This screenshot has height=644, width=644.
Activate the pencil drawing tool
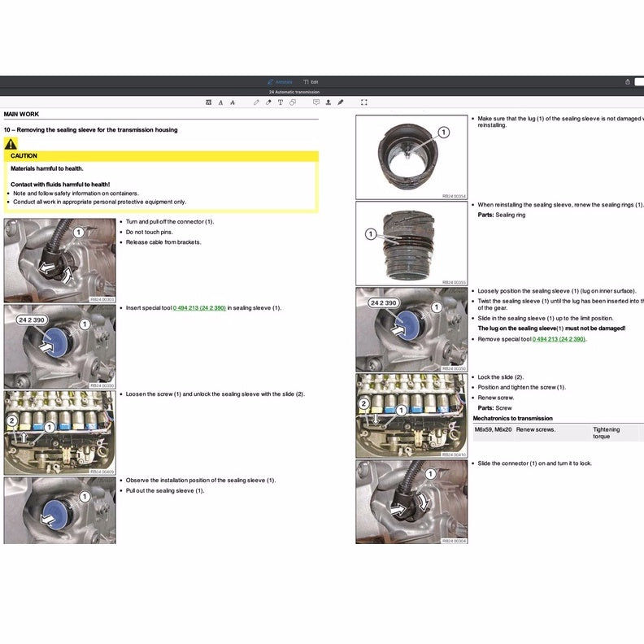[x=257, y=102]
